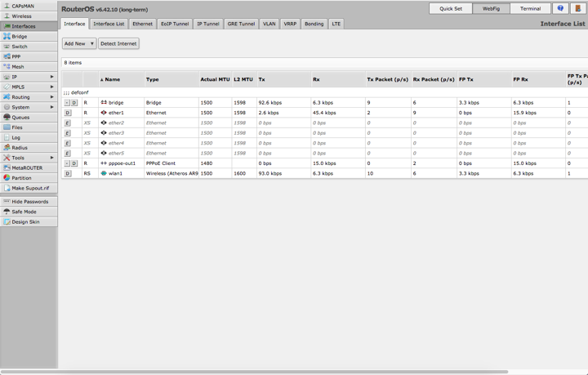Click the logout door icon
This screenshot has height=375, width=588.
(x=578, y=8)
